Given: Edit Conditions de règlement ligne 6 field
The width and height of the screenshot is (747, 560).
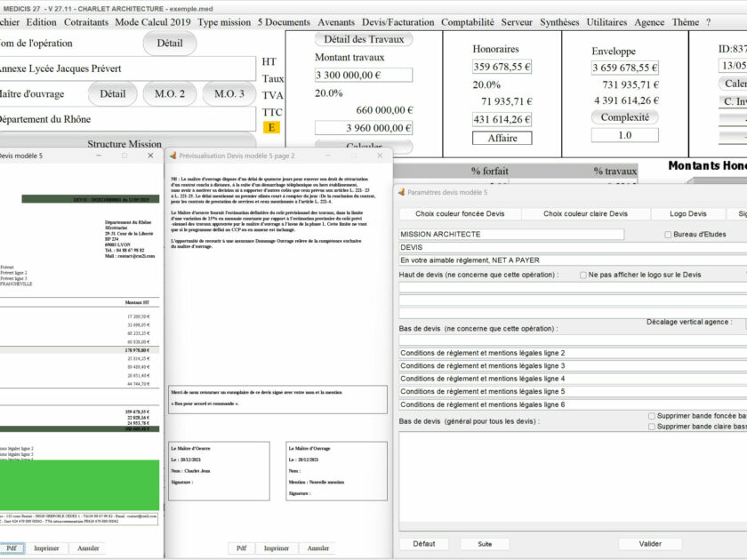Looking at the screenshot, I should point(573,404).
